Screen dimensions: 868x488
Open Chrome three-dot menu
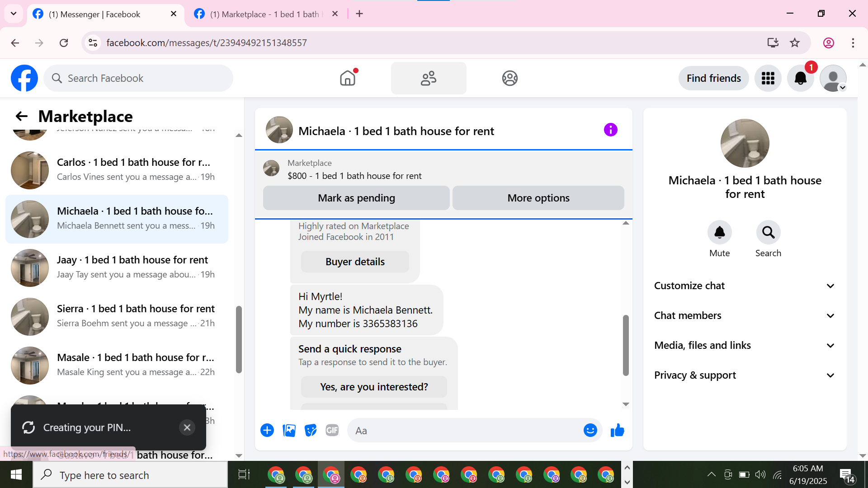click(x=853, y=43)
